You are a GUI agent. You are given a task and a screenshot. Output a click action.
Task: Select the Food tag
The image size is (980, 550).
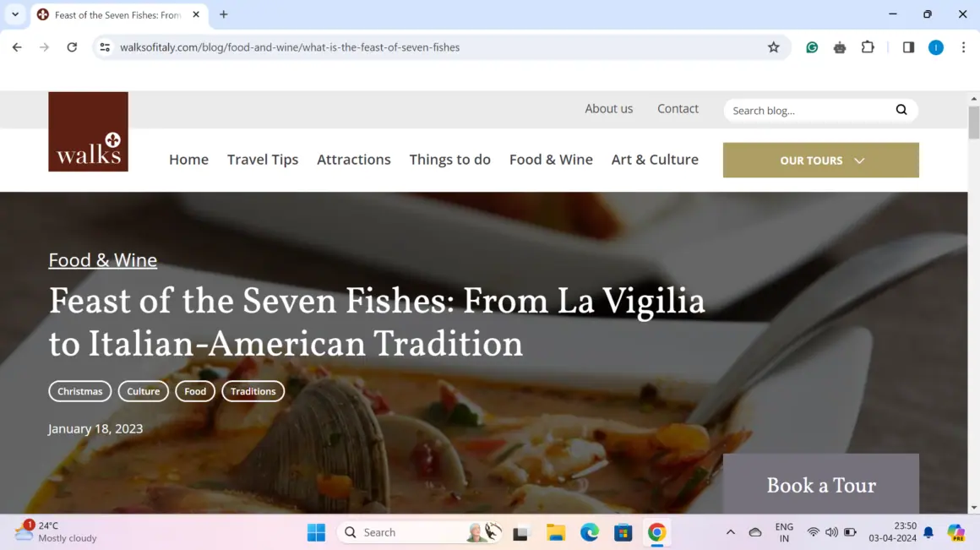195,391
